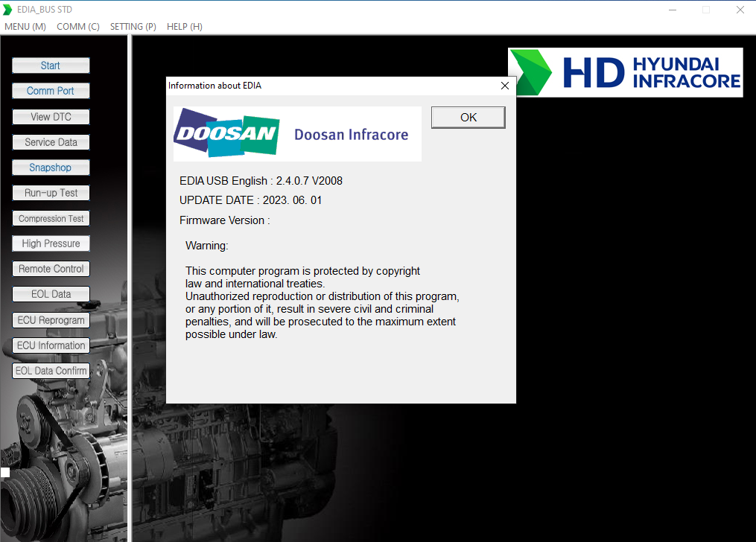Open ECU Reprogram

51,320
